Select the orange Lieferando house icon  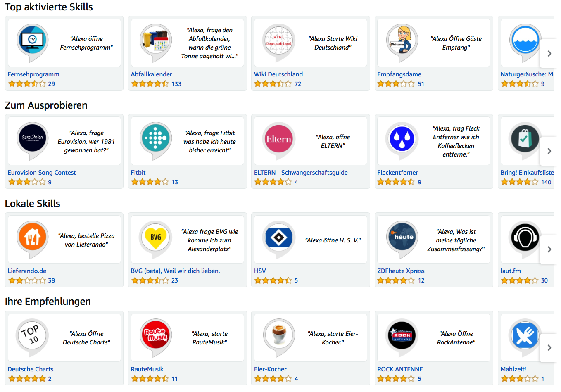click(x=32, y=237)
